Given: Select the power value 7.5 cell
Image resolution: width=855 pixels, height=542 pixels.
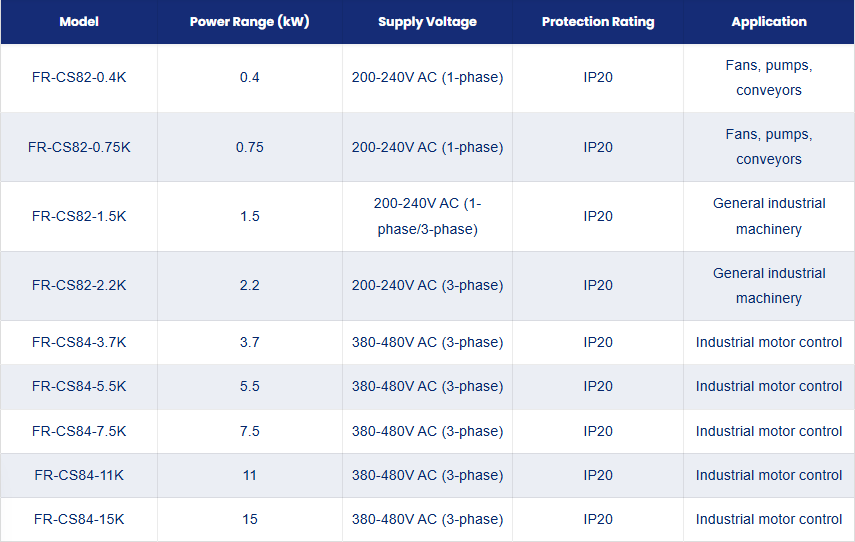Looking at the screenshot, I should [250, 431].
